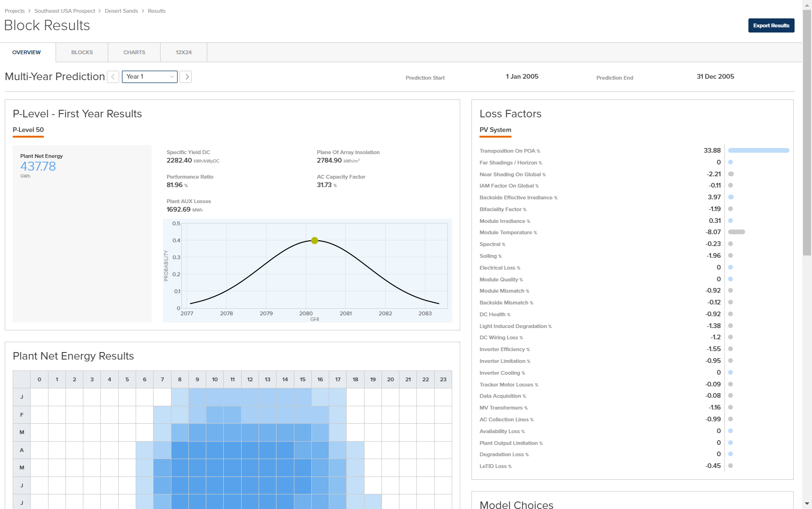The image size is (812, 509).
Task: Switch to the Blocks tab
Action: point(82,52)
